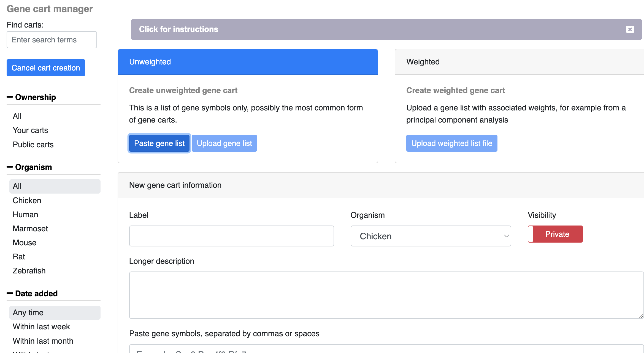This screenshot has height=353, width=644.
Task: Click the Upload weighted list file icon
Action: (x=451, y=143)
